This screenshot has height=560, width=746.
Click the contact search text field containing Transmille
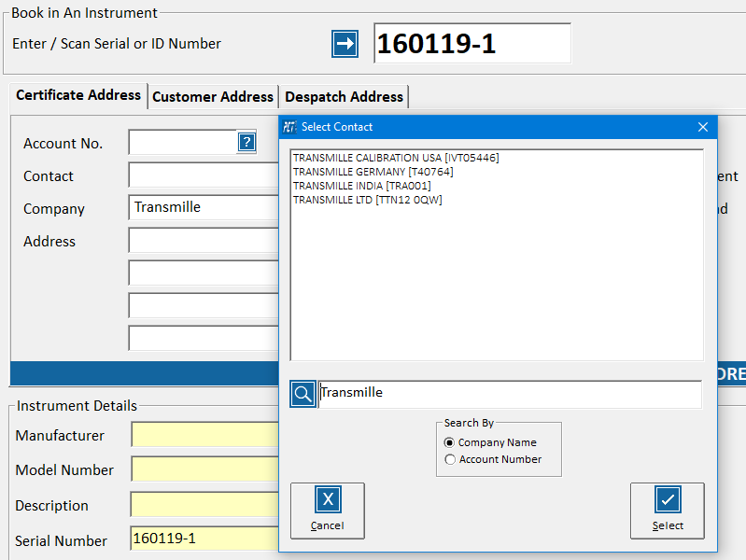click(x=510, y=394)
